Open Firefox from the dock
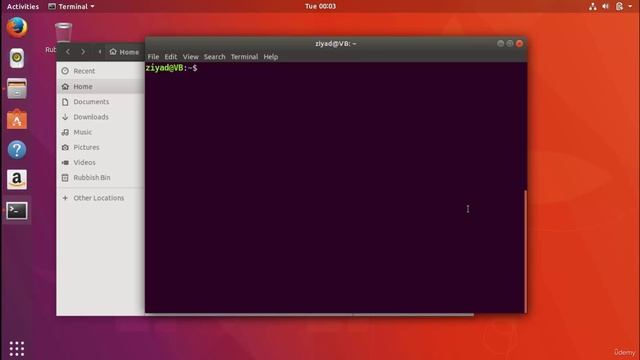The height and width of the screenshot is (360, 640). pyautogui.click(x=17, y=28)
